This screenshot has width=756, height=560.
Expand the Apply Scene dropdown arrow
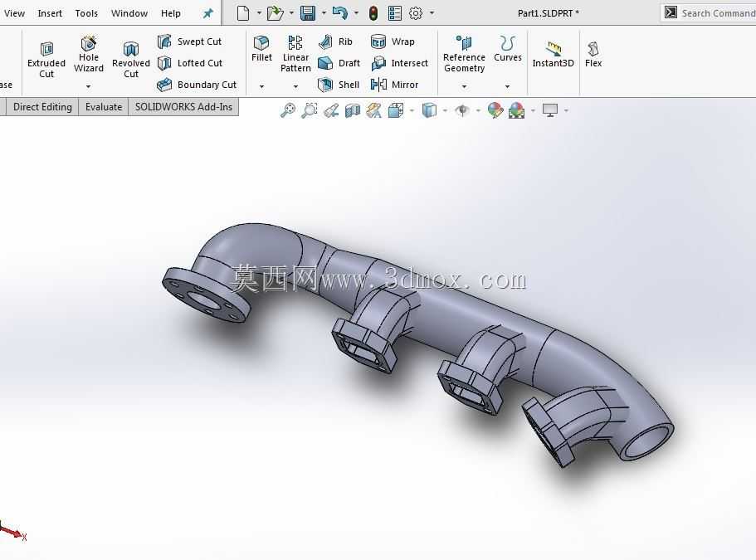tap(533, 110)
